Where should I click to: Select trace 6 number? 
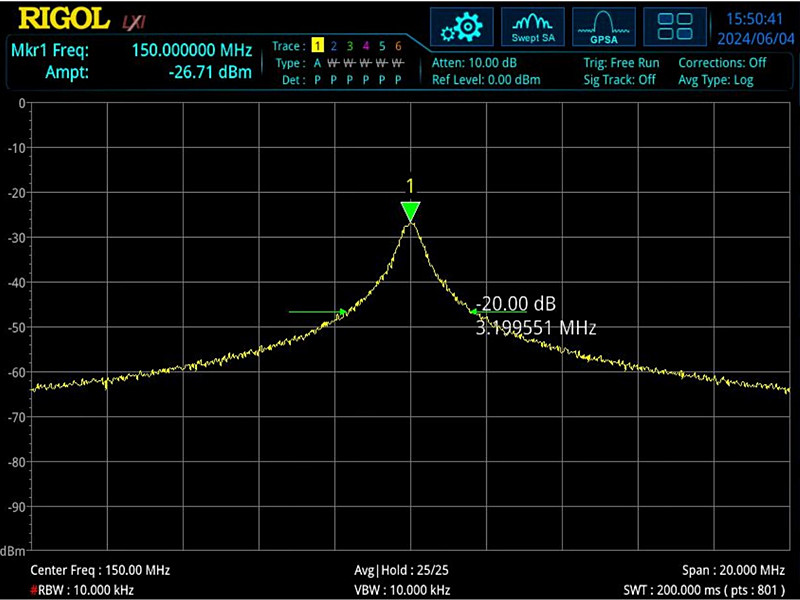point(398,46)
